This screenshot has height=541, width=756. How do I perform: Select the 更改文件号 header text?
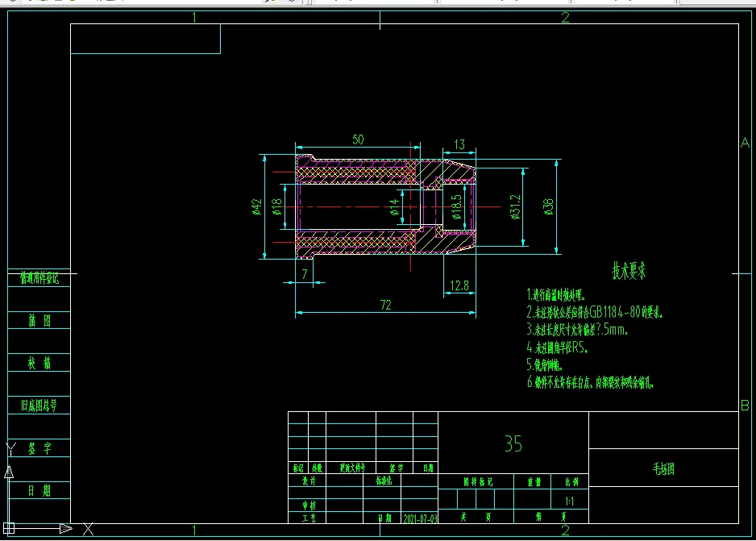click(352, 468)
